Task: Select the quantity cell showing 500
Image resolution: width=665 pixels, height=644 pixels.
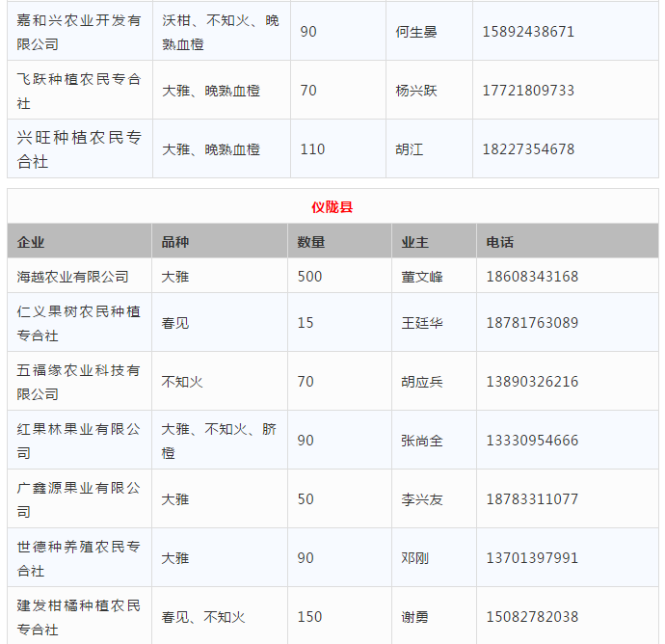Action: [309, 277]
